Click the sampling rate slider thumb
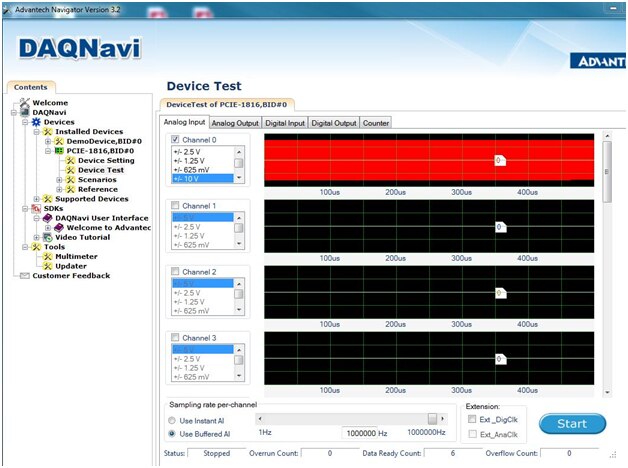 (432, 419)
